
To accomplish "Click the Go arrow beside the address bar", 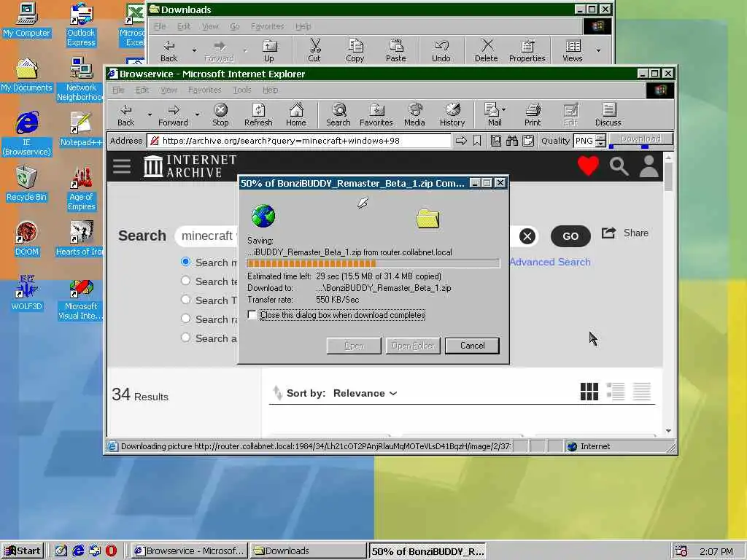I will coord(461,141).
